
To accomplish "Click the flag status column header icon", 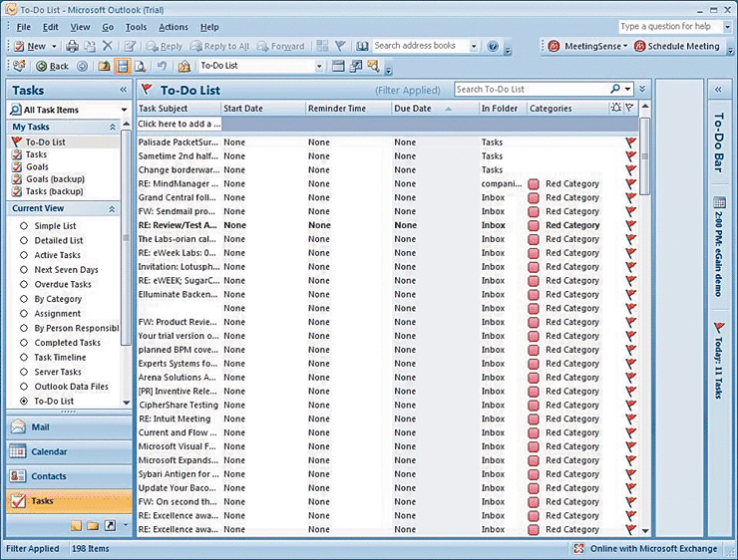I will click(x=629, y=108).
